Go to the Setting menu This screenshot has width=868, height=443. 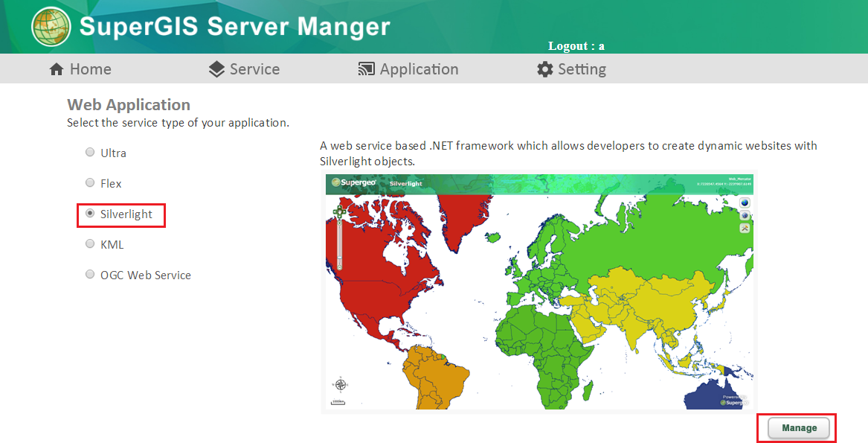[571, 69]
